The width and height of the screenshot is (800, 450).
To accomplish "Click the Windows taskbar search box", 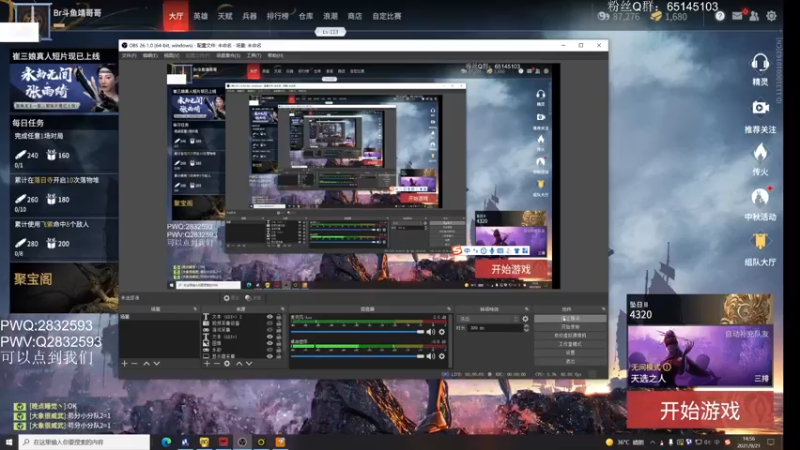I will [84, 442].
